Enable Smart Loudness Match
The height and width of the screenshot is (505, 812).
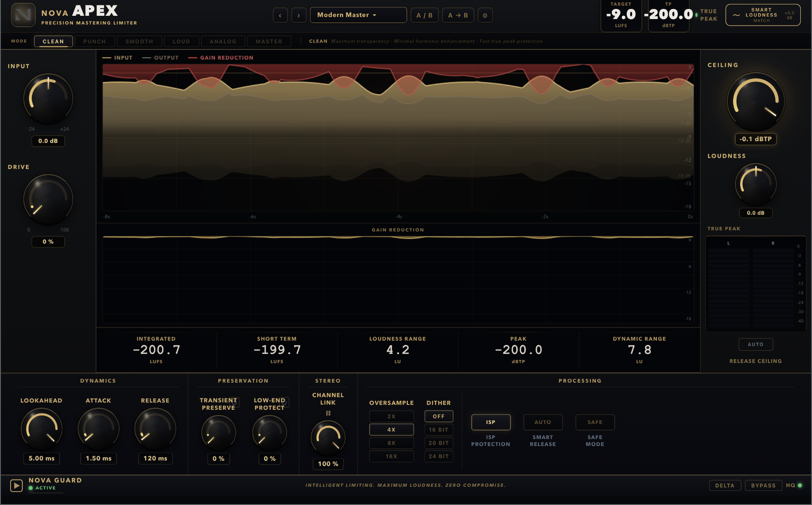coord(763,15)
